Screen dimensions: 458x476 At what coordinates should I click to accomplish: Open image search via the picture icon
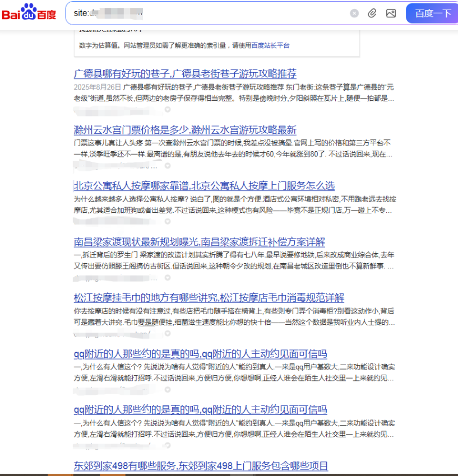pos(391,13)
